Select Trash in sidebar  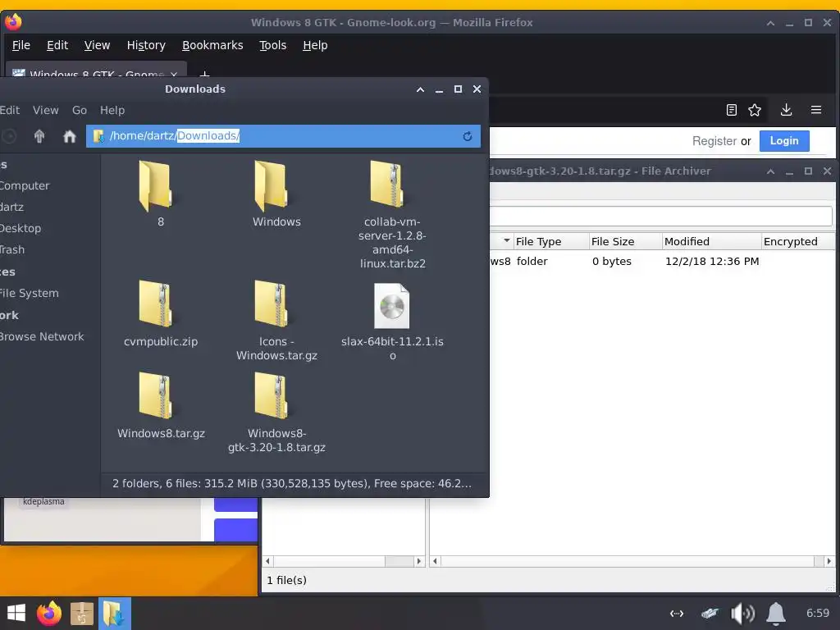[12, 250]
